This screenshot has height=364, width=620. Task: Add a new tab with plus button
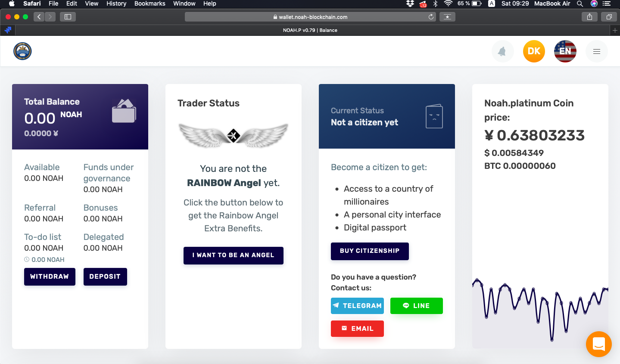[x=615, y=30]
